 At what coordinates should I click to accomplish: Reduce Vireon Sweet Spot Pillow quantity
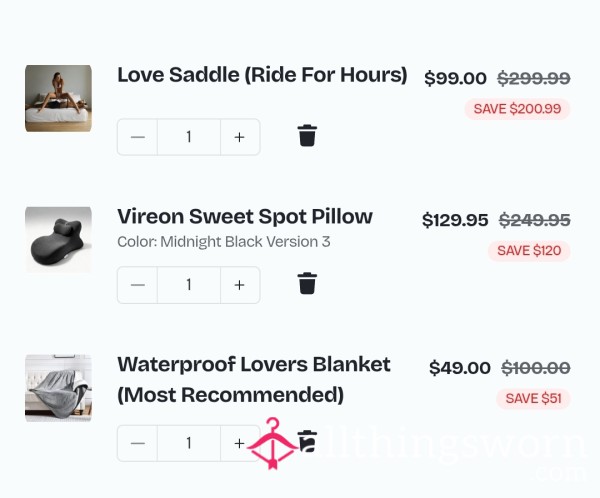tap(138, 285)
